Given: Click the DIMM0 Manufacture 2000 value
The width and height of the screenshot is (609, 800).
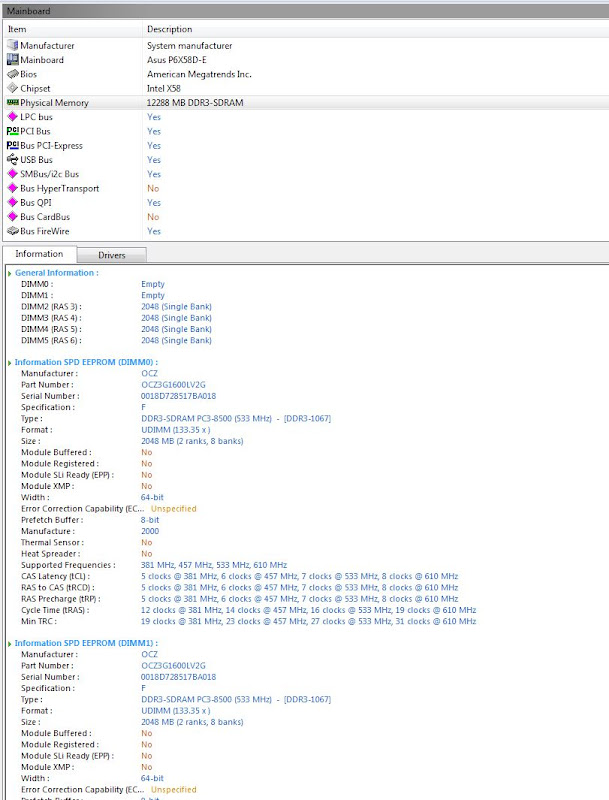Looking at the screenshot, I should (x=150, y=531).
